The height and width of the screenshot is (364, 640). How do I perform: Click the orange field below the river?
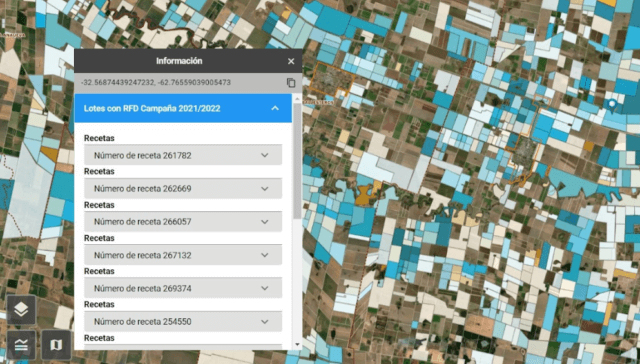tap(364, 195)
